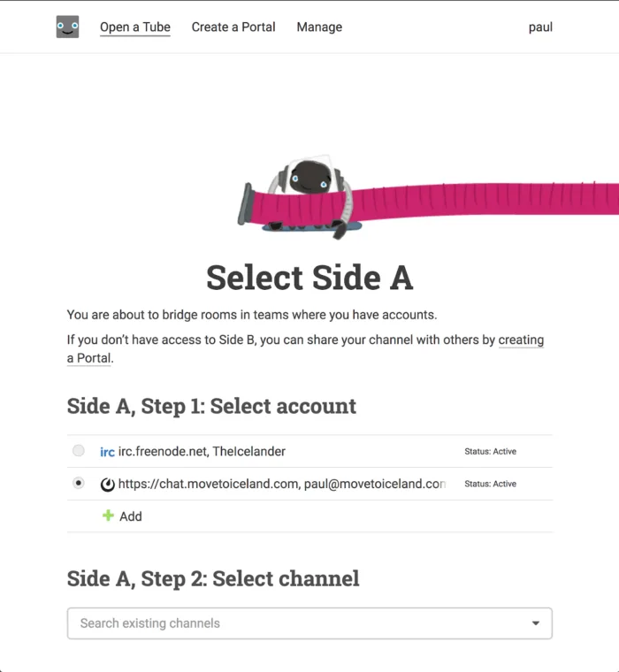Click the IRC network icon
619x672 pixels.
pyautogui.click(x=107, y=452)
